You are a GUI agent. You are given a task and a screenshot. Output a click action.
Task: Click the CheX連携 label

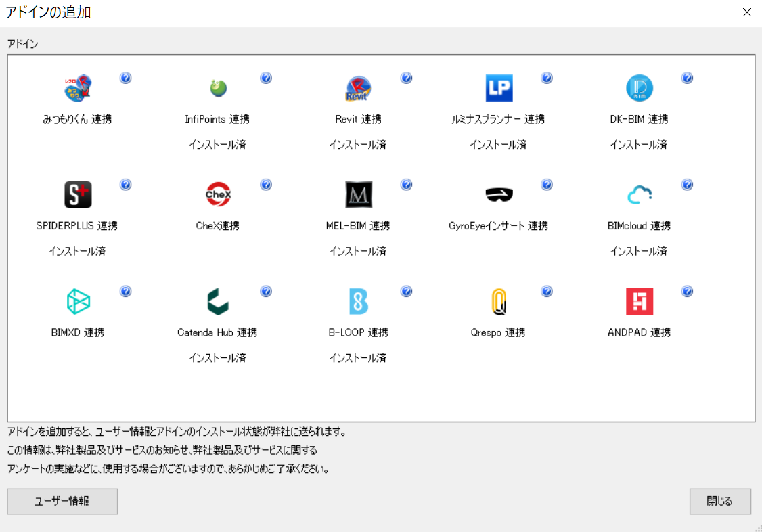(218, 226)
